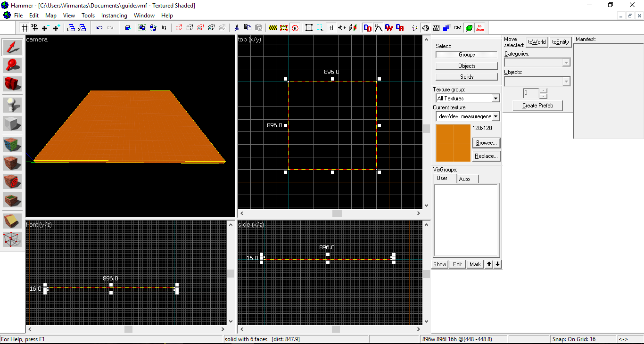Activate the Clipping tool
Viewport: 644px width, 344px height.
pyautogui.click(x=12, y=221)
